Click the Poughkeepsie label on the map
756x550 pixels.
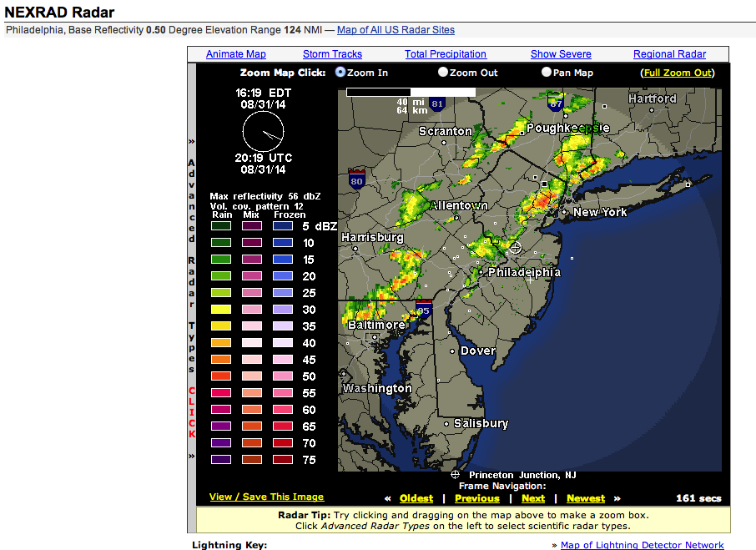tap(568, 129)
